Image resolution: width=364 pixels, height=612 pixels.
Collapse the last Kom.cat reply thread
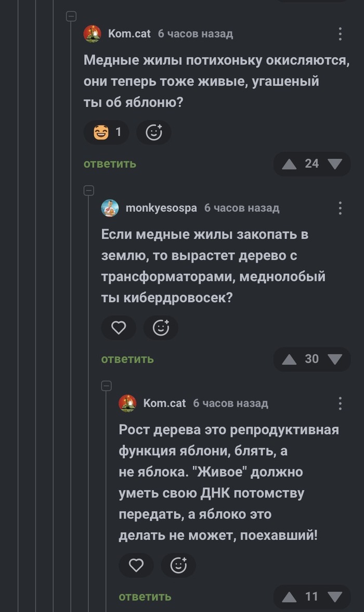[107, 386]
